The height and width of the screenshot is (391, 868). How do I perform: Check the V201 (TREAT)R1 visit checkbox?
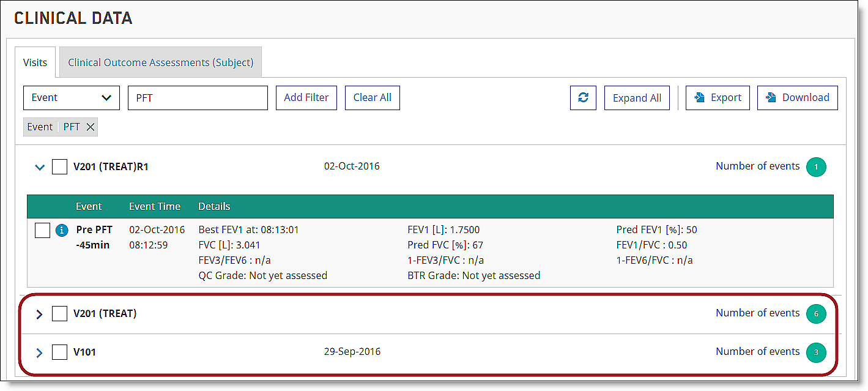[x=59, y=166]
